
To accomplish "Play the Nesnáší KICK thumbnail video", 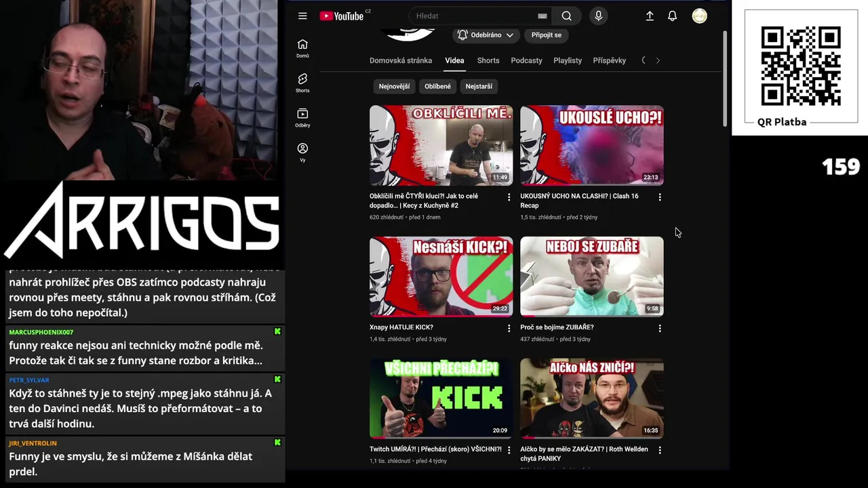I will point(441,277).
